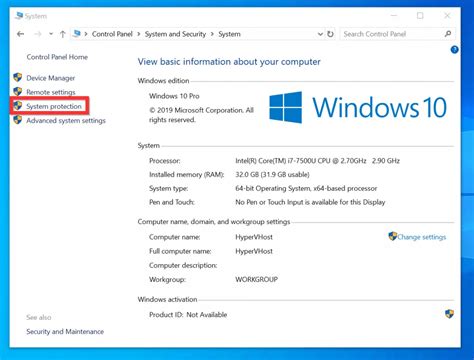474x360 pixels.
Task: Open Device Manager link
Action: (51, 78)
